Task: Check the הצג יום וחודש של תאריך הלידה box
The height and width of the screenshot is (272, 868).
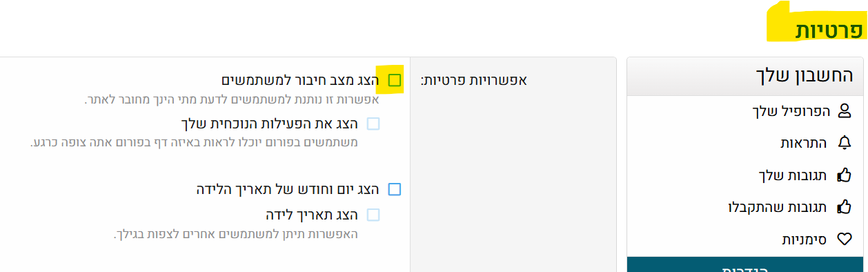Action: click(395, 189)
